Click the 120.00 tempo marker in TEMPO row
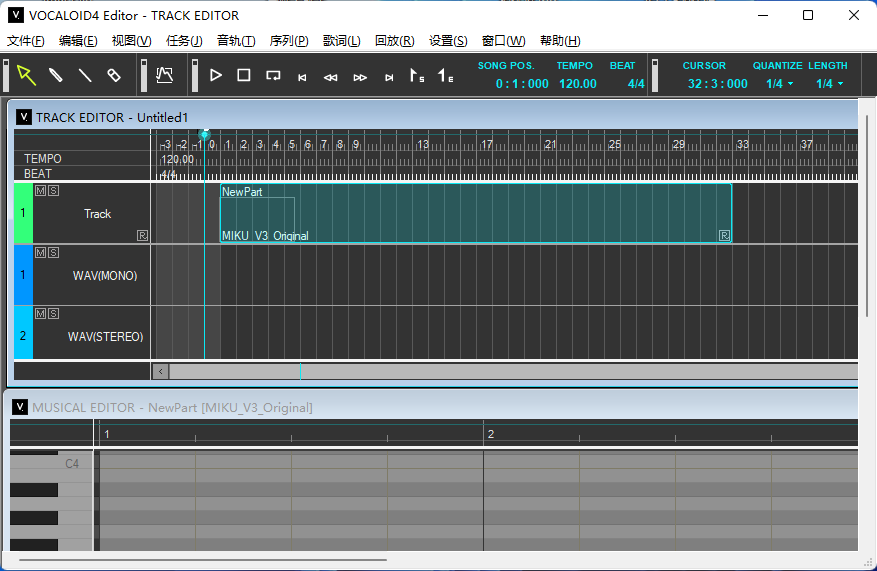 click(177, 159)
